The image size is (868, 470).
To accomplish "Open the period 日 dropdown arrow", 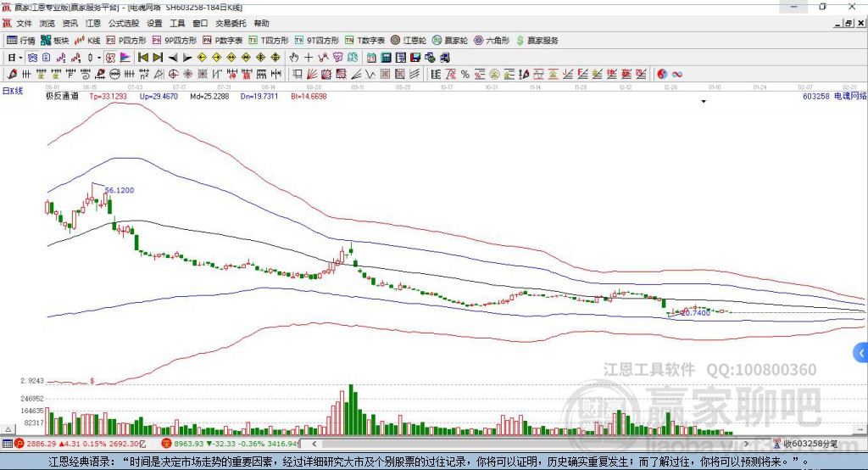I will (20, 58).
